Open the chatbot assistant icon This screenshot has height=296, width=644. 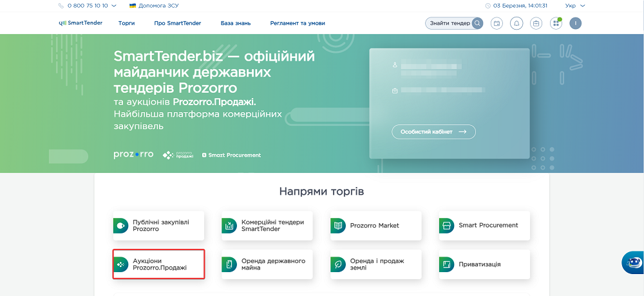(x=632, y=263)
